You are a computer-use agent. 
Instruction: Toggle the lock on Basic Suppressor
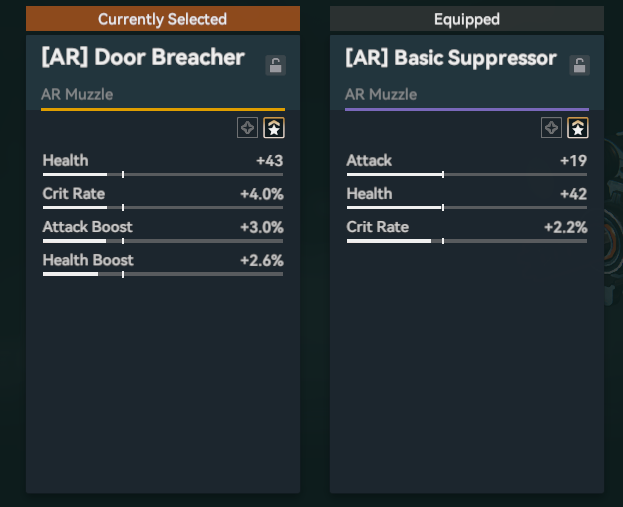point(579,66)
